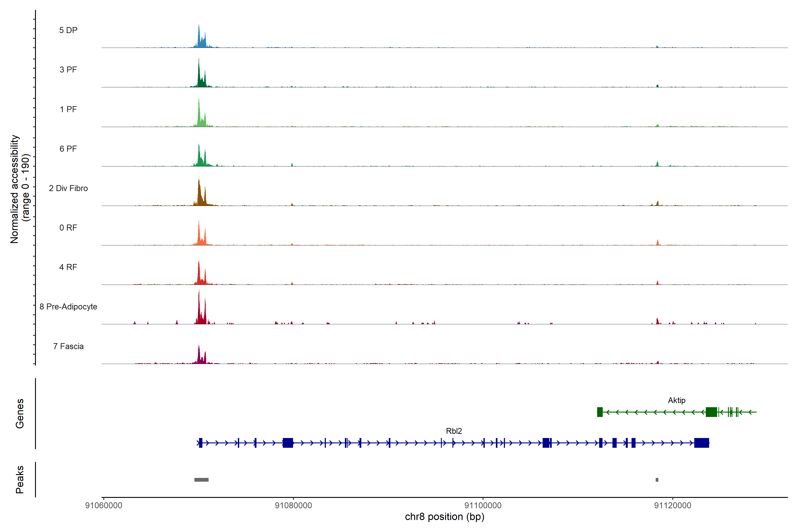
Task: Click the 91060000 axis tick label
Action: click(x=104, y=506)
